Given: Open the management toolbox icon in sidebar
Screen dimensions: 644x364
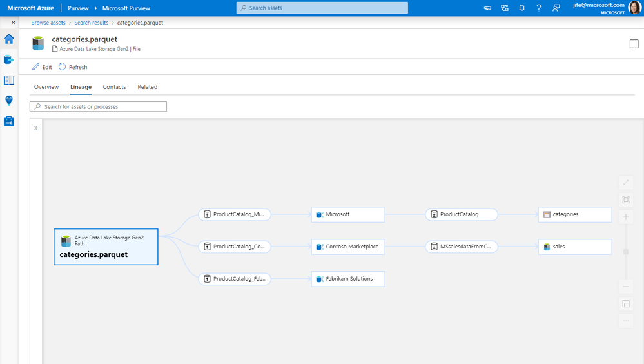Looking at the screenshot, I should [9, 121].
